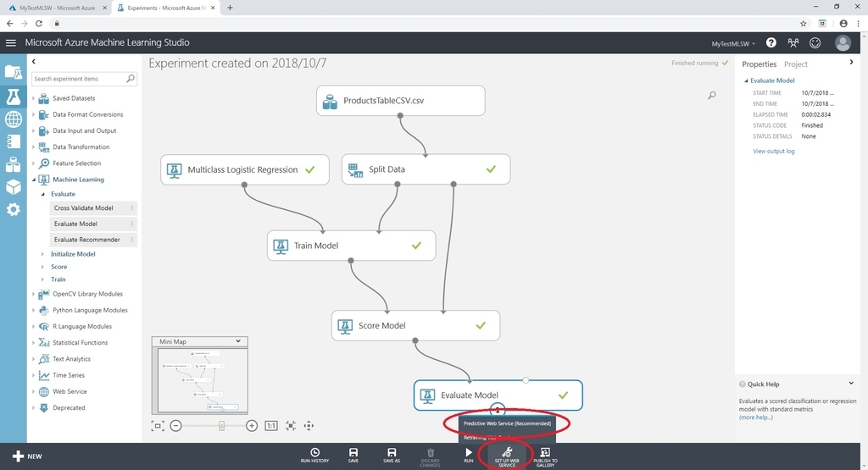Open Experiments flask icon in sidebar

click(x=14, y=97)
